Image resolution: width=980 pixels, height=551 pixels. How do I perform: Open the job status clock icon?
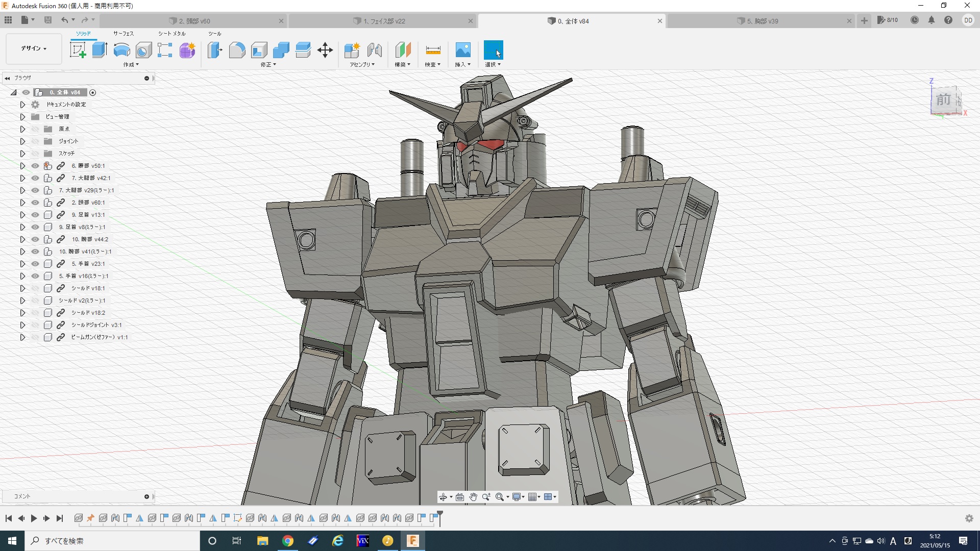[x=915, y=20]
